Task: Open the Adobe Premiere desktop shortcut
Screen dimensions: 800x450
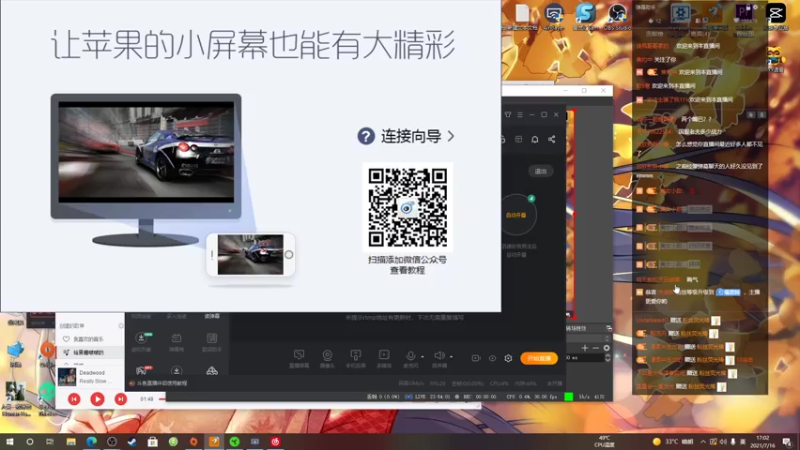Action: tap(744, 16)
